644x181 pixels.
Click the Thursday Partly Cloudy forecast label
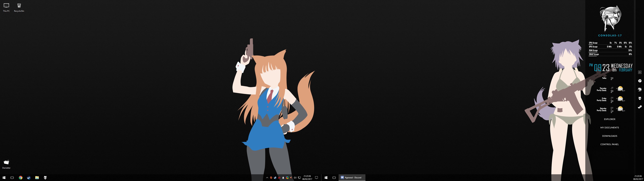coord(602,89)
